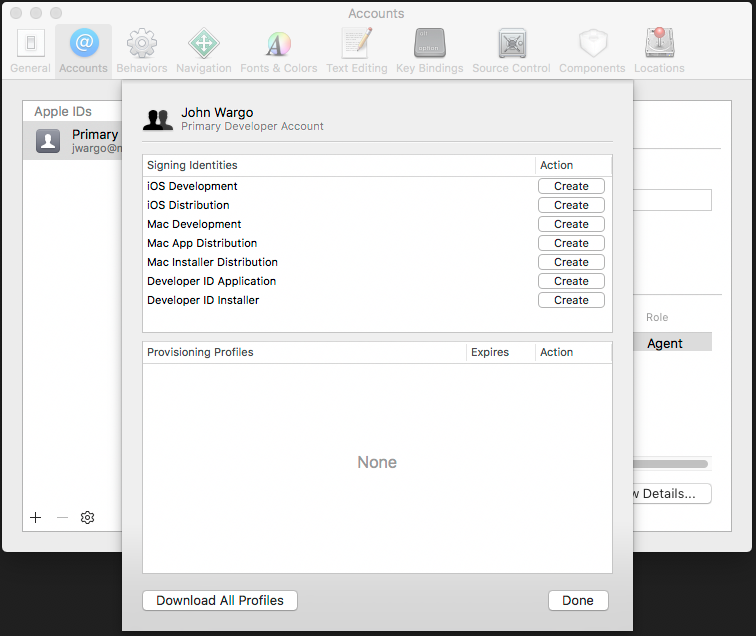The image size is (756, 636).
Task: Click the Primary Developer Account subtitle
Action: 252,126
